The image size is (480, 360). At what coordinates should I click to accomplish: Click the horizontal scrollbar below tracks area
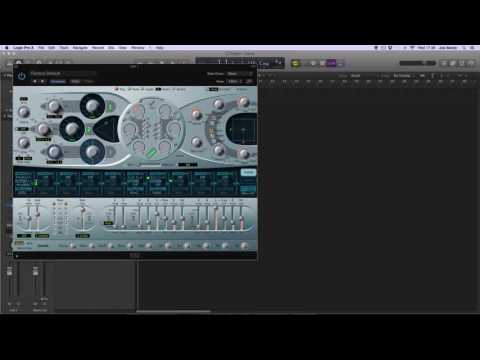(173, 312)
